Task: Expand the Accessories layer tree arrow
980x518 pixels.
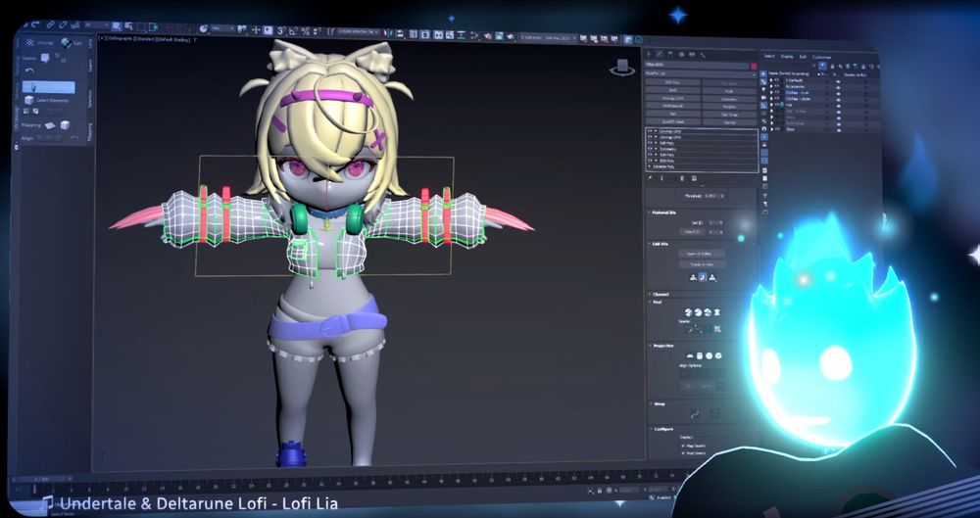Action: tap(771, 86)
